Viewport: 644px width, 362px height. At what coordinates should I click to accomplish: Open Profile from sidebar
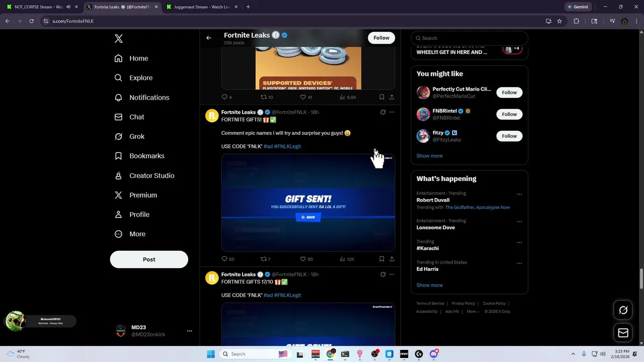pyautogui.click(x=132, y=215)
